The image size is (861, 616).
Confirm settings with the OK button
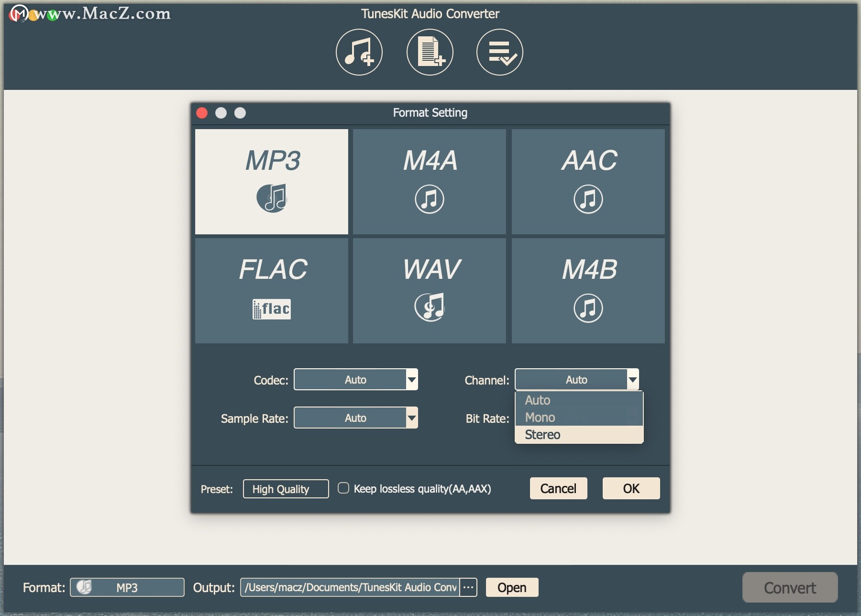coord(631,488)
